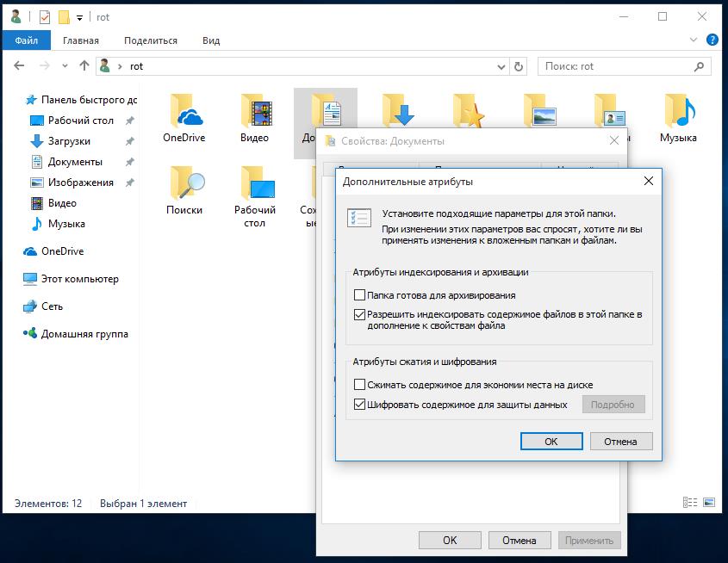Click the refresh button in address bar
Viewport: 728px width, 563px height.
coord(519,66)
